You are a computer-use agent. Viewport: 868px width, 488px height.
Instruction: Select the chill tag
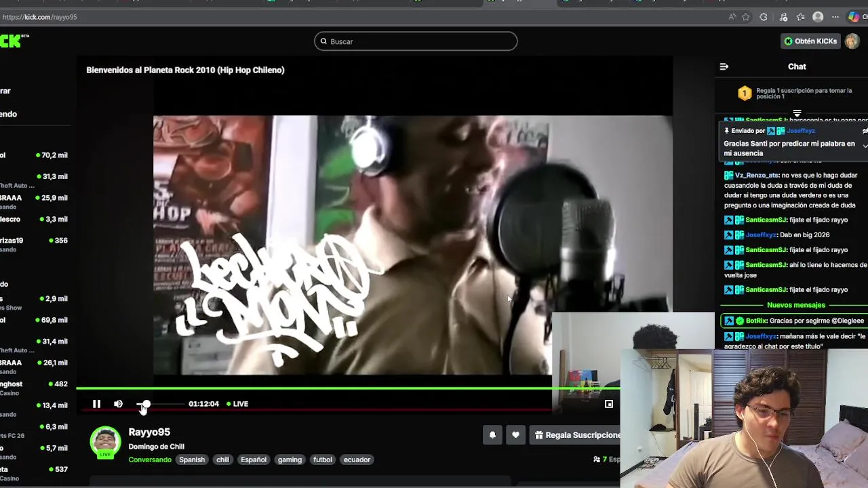pyautogui.click(x=222, y=460)
